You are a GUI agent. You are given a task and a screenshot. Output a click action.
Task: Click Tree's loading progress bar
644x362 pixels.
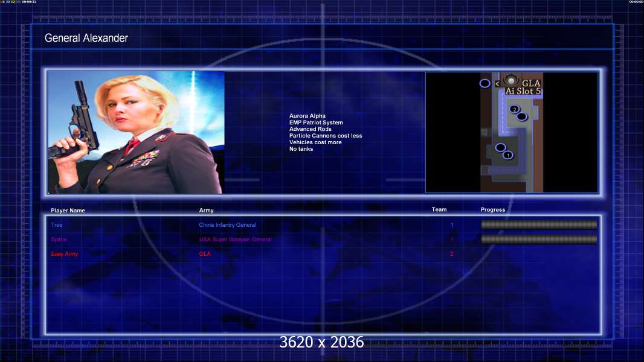point(539,224)
